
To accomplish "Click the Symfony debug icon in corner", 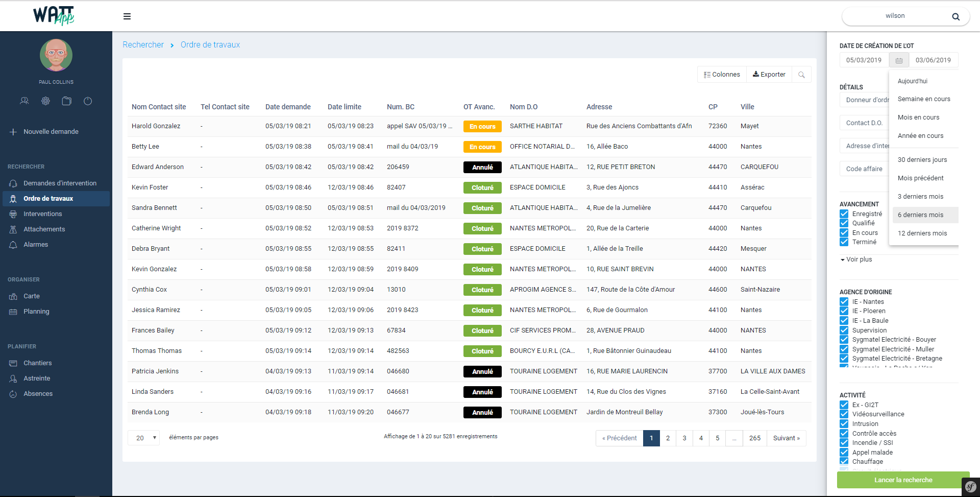I will coord(970,487).
